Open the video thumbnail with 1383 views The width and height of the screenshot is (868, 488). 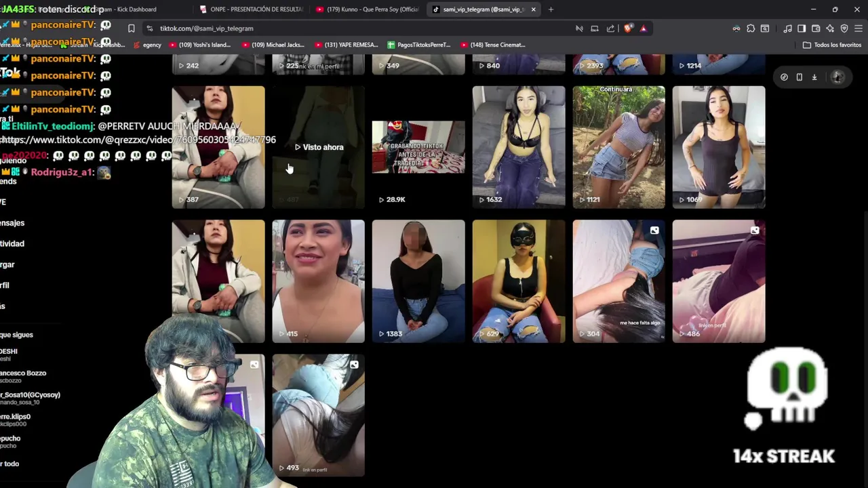418,281
